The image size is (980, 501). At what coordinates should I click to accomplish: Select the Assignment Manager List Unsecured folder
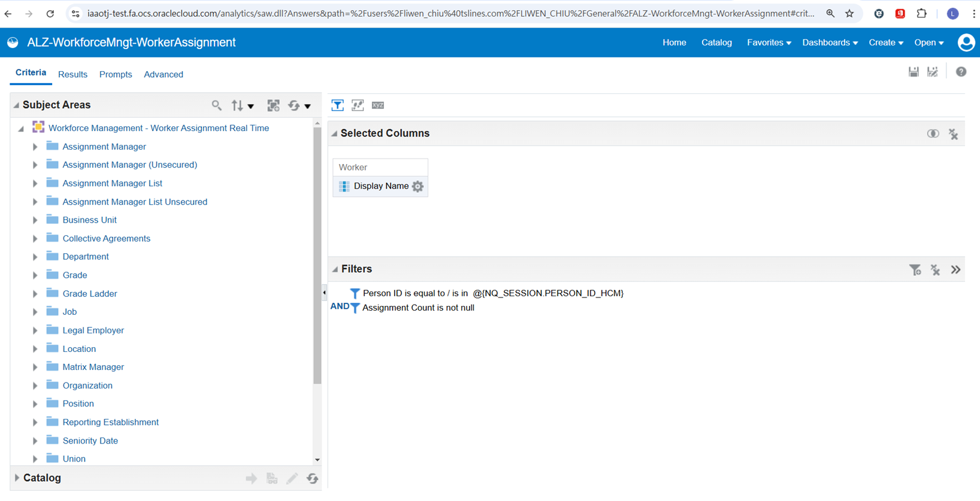click(135, 202)
